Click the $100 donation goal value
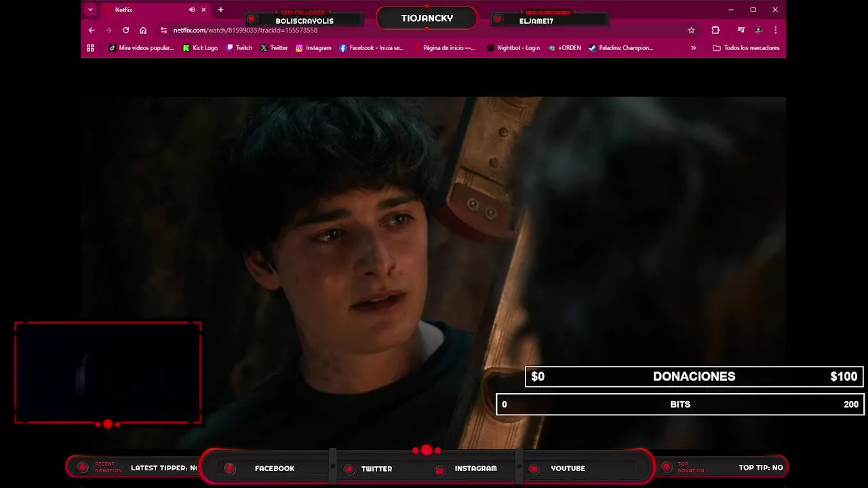The image size is (868, 488). click(x=844, y=377)
